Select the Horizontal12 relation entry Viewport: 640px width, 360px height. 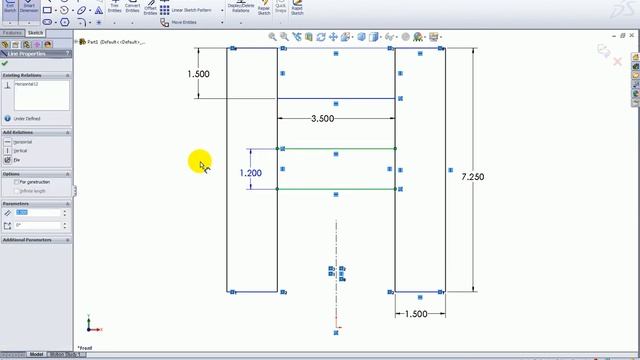(26, 84)
